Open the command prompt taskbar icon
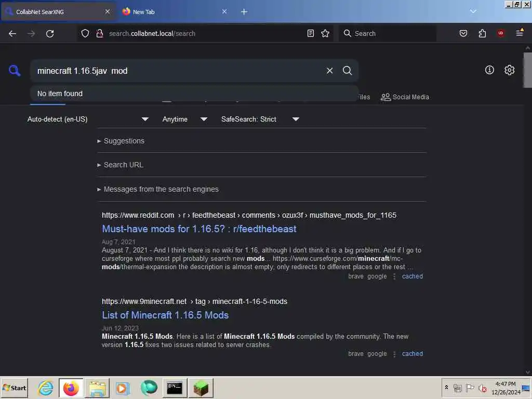Image resolution: width=532 pixels, height=399 pixels. [x=175, y=388]
